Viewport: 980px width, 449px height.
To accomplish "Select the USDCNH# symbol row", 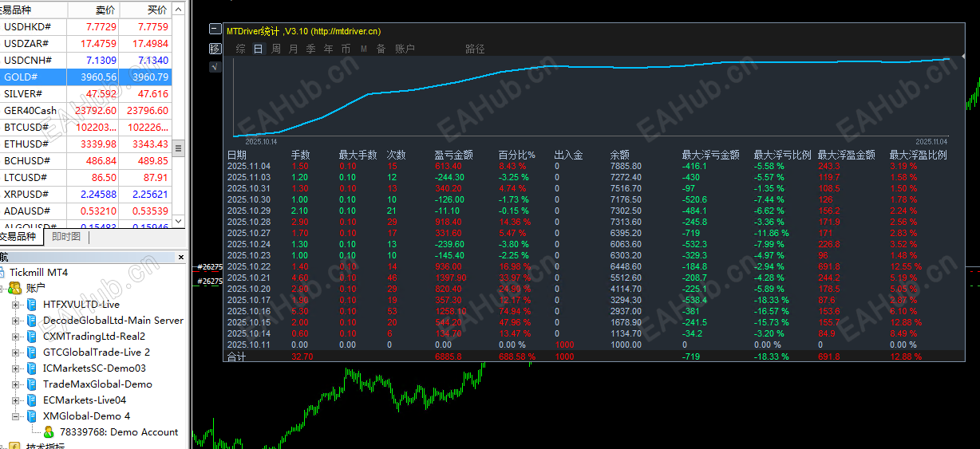I will click(86, 60).
